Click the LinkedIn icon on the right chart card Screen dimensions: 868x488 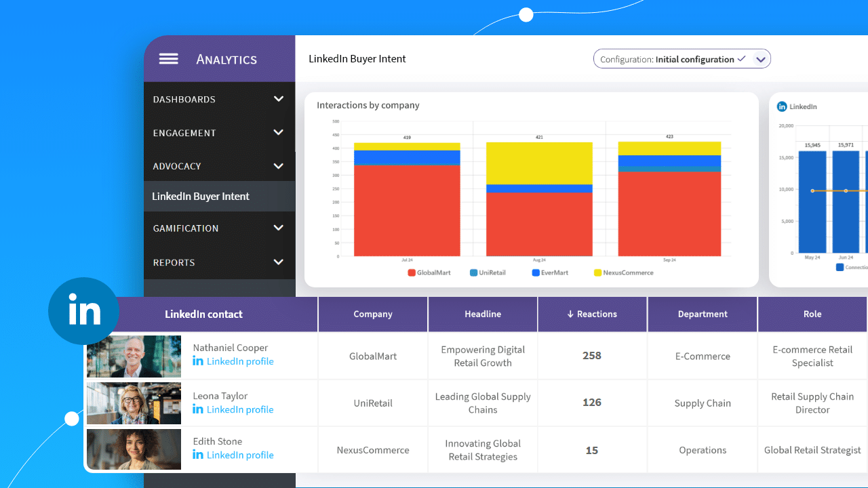pos(782,106)
